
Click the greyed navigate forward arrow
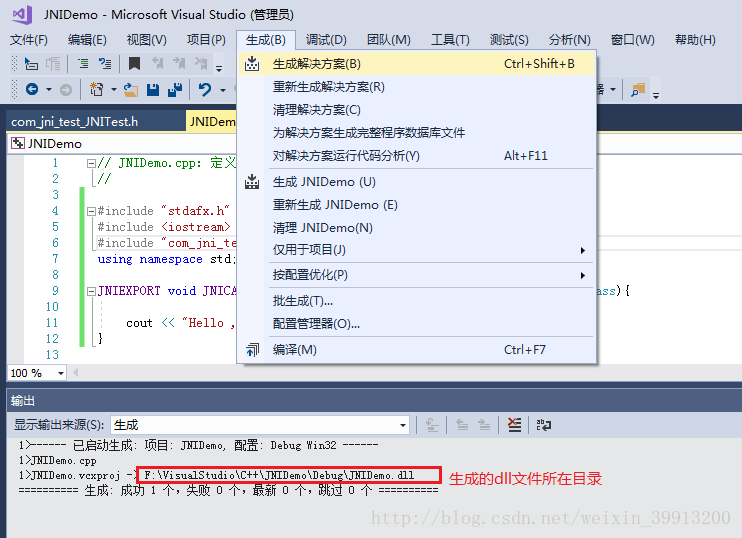click(66, 89)
